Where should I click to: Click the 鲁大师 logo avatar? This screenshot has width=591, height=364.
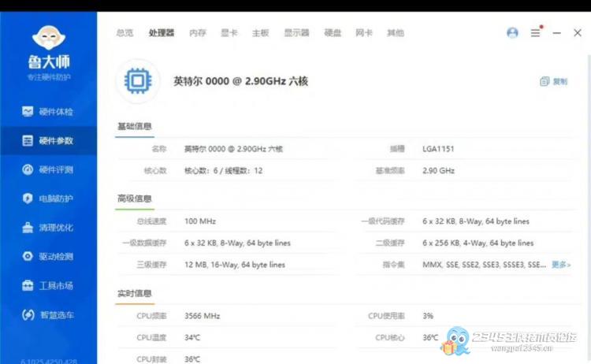(x=49, y=37)
